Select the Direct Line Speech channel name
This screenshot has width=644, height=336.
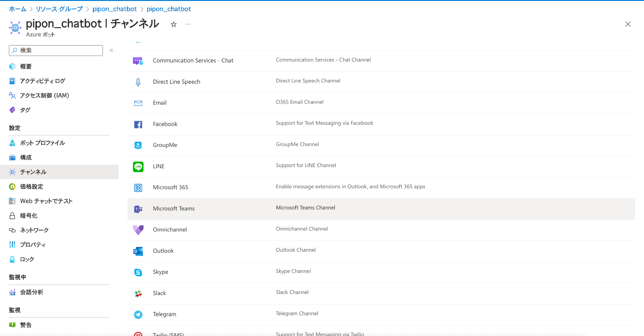177,82
